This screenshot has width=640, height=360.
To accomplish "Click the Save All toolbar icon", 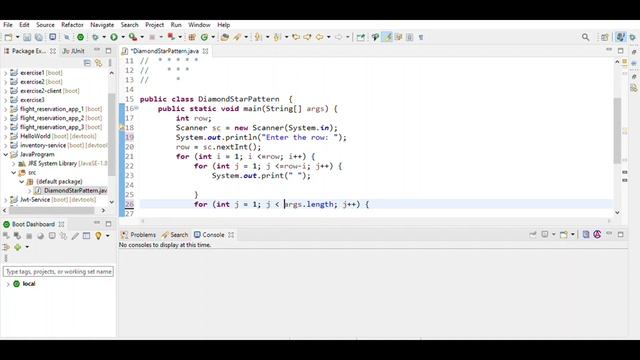I will (38, 37).
